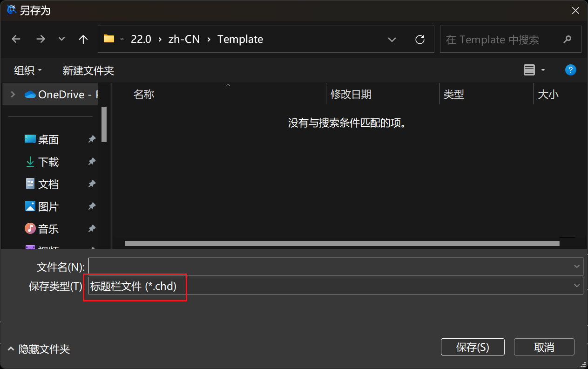
Task: Expand the OneDrive tree node
Action: [x=13, y=95]
